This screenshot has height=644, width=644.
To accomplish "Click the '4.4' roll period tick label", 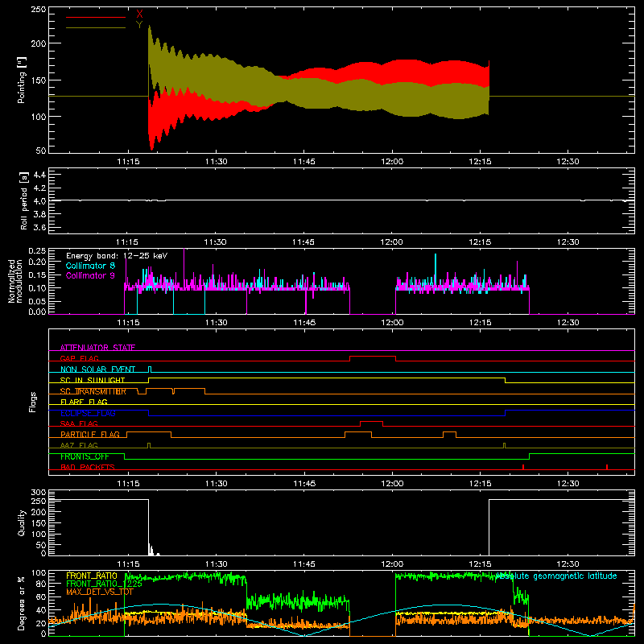I will click(39, 175).
